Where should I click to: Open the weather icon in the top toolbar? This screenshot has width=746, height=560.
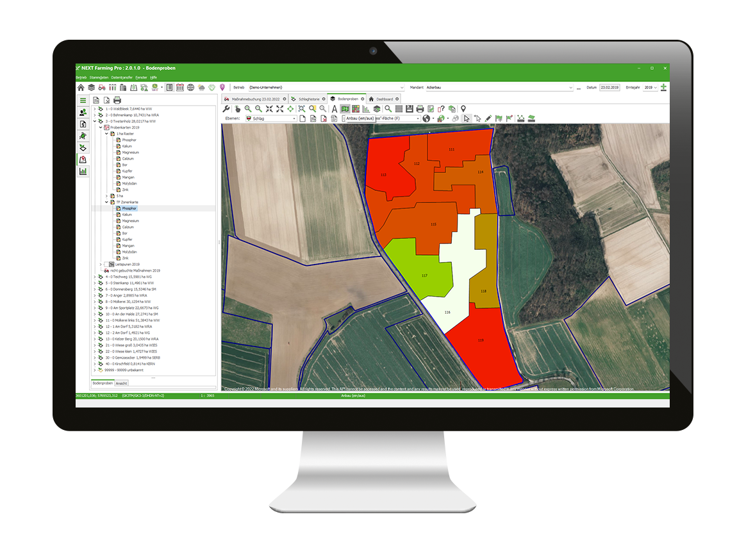[x=201, y=88]
